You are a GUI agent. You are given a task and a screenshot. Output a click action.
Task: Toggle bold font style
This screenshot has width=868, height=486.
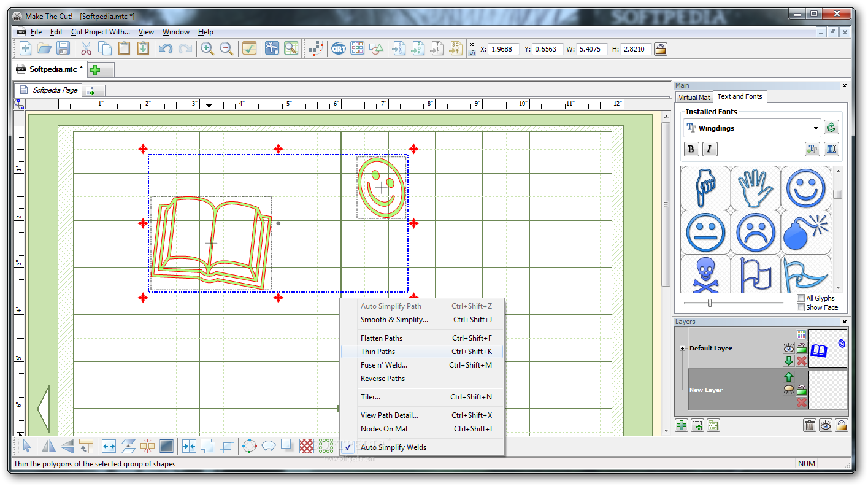point(691,148)
